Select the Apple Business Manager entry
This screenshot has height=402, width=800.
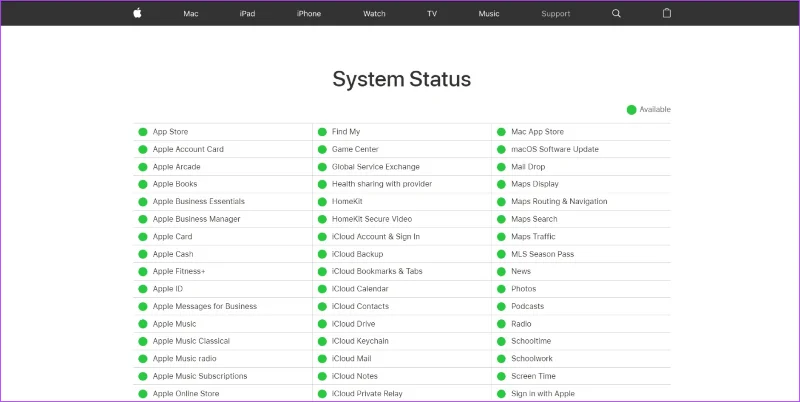[x=196, y=219]
